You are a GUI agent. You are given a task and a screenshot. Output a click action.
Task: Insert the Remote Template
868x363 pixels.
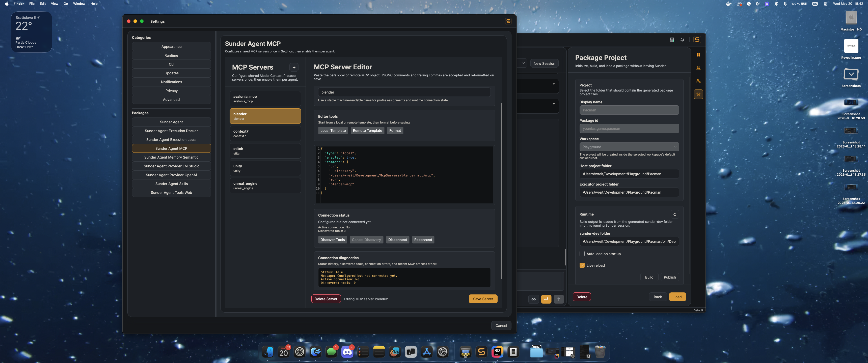(x=367, y=131)
